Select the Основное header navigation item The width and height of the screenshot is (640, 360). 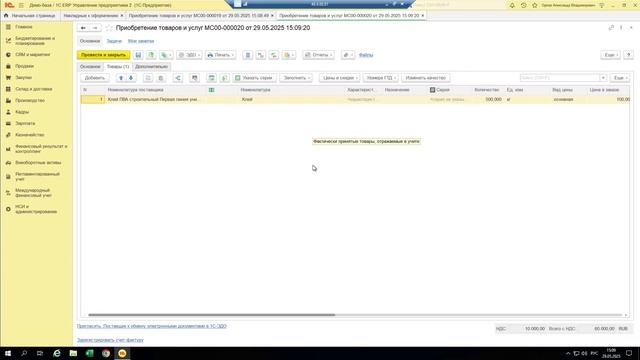pyautogui.click(x=90, y=41)
